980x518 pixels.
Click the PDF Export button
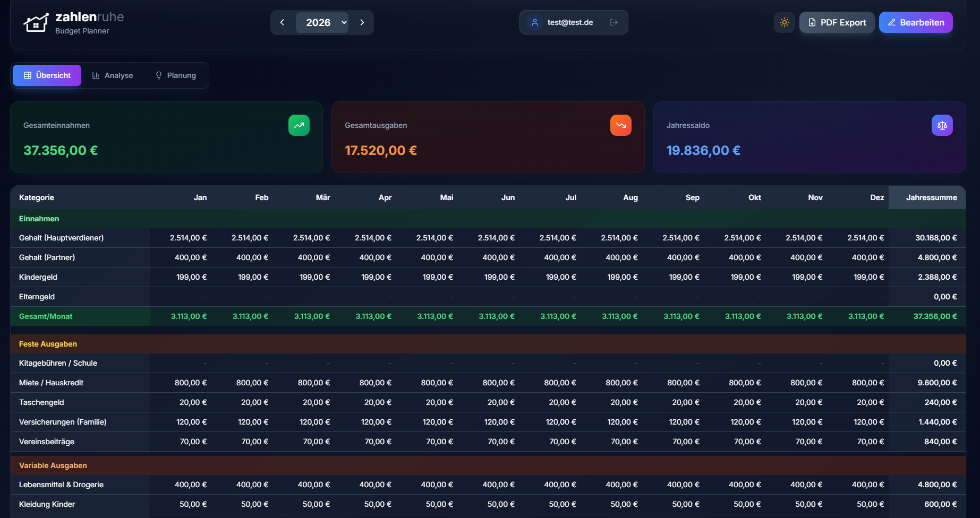[837, 22]
